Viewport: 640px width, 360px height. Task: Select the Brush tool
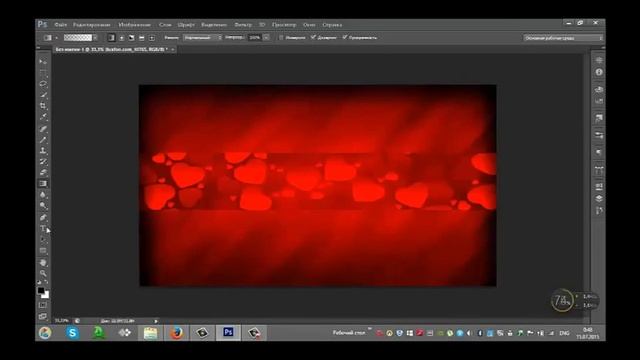coord(43,140)
